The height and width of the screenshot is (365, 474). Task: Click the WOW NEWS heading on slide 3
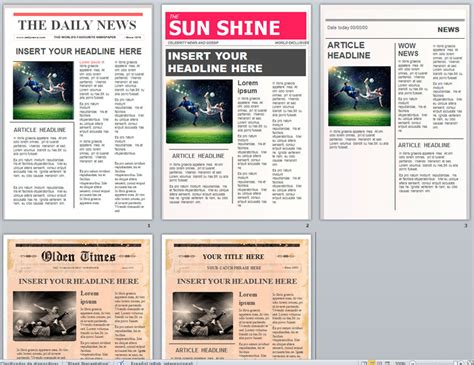(408, 50)
